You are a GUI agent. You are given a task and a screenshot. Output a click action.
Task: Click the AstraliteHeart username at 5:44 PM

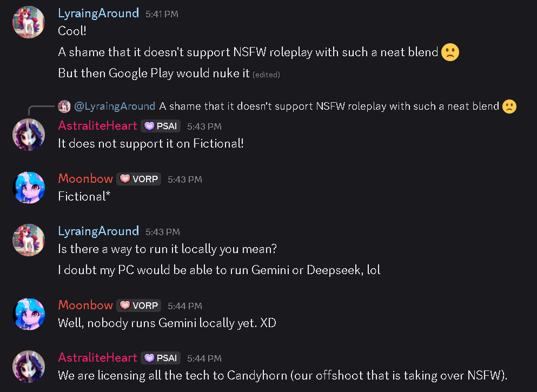(x=97, y=358)
